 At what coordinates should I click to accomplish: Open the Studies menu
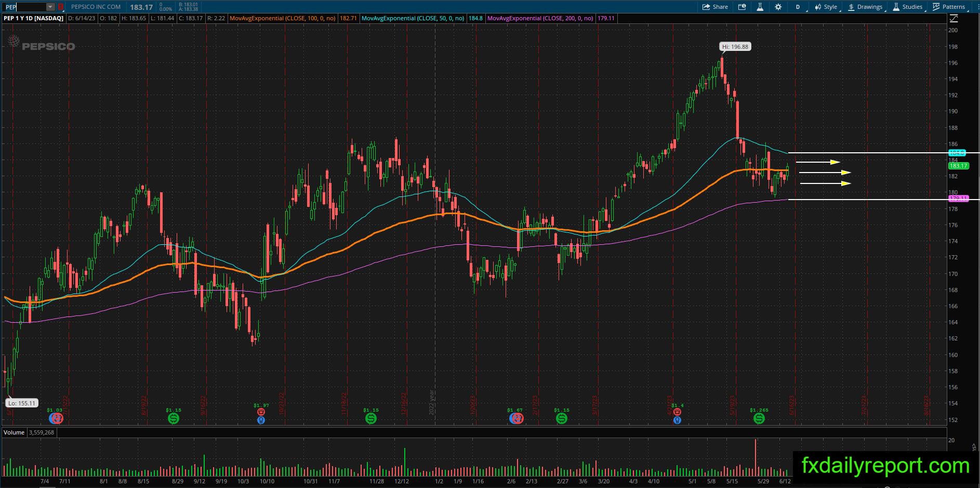908,7
